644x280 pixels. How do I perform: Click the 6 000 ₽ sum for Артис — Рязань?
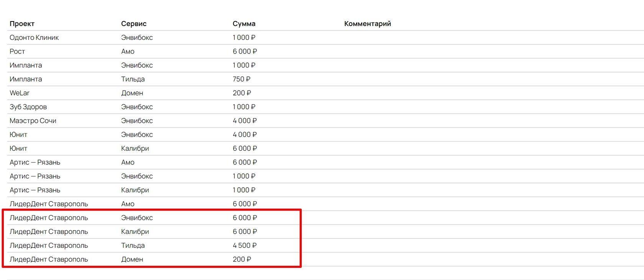pos(245,162)
